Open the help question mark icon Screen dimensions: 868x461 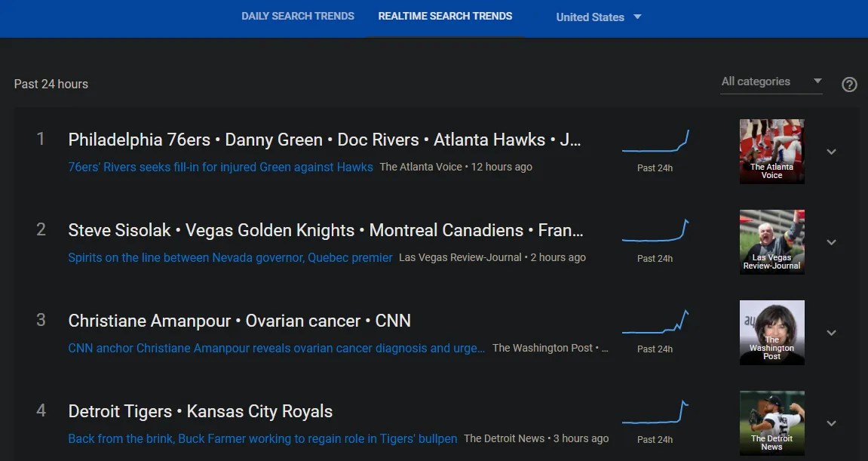click(x=849, y=85)
